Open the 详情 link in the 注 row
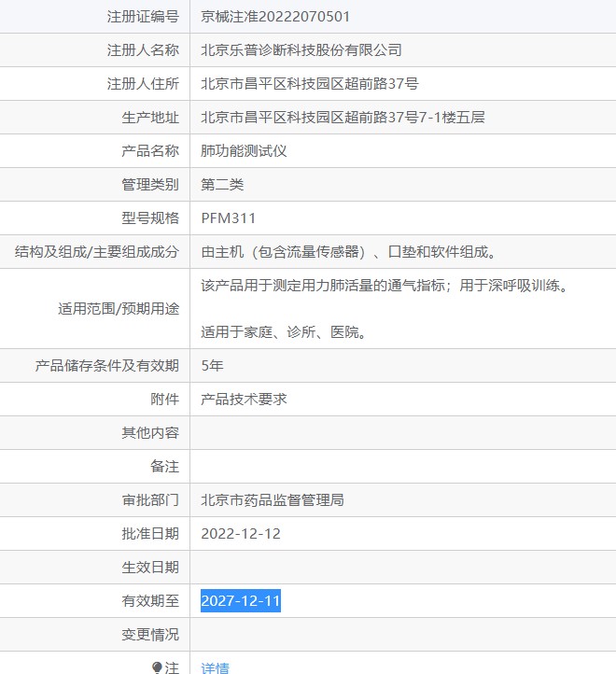This screenshot has height=674, width=616. [x=215, y=667]
